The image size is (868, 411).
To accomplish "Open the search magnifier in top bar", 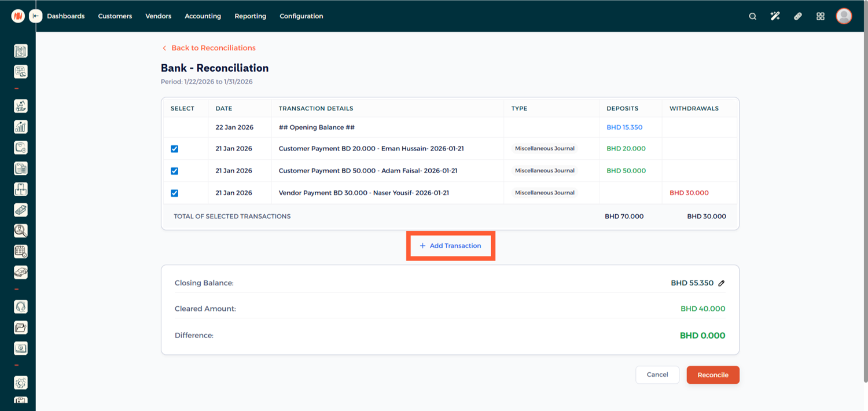I will pyautogui.click(x=752, y=16).
